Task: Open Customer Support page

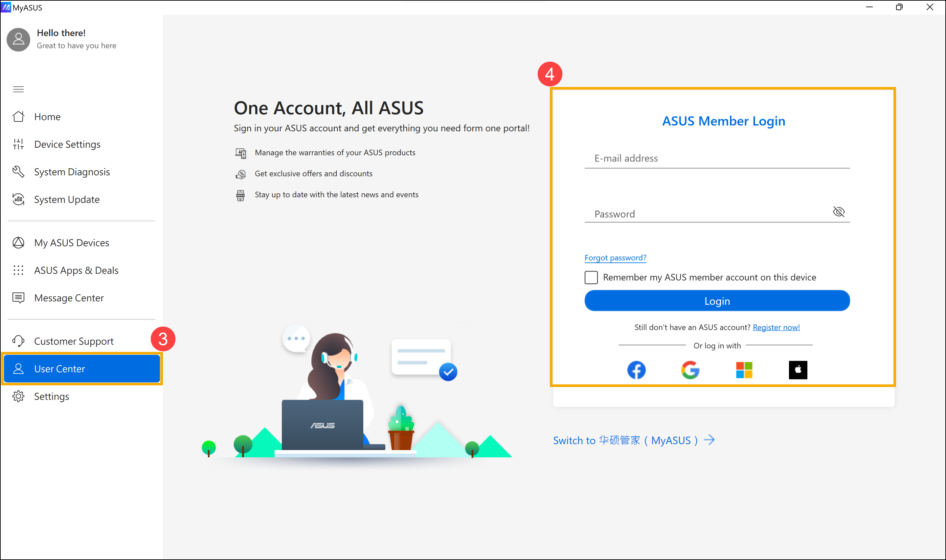Action: click(81, 341)
